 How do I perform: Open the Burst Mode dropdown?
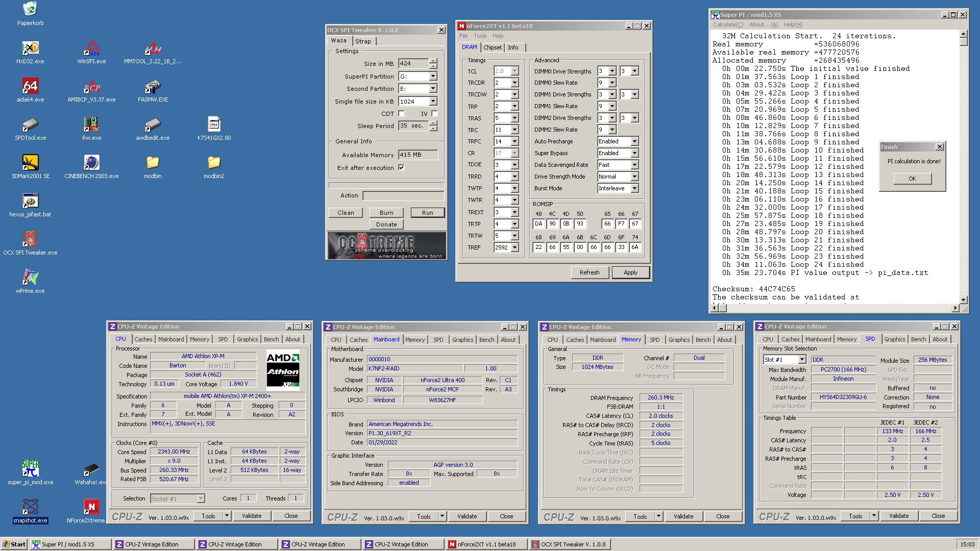tap(634, 188)
